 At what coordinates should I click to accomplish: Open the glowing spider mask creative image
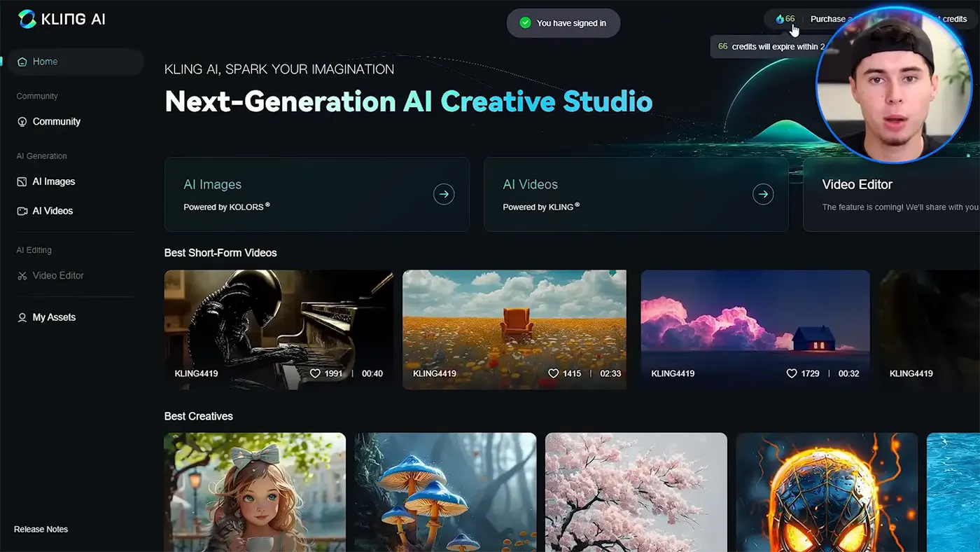tap(827, 492)
